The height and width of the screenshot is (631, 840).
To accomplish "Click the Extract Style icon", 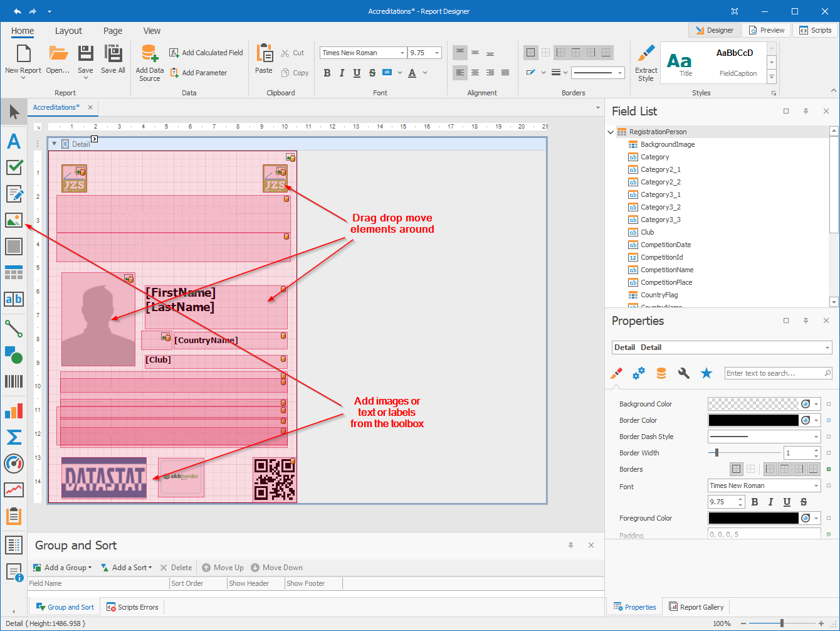I will [x=646, y=54].
